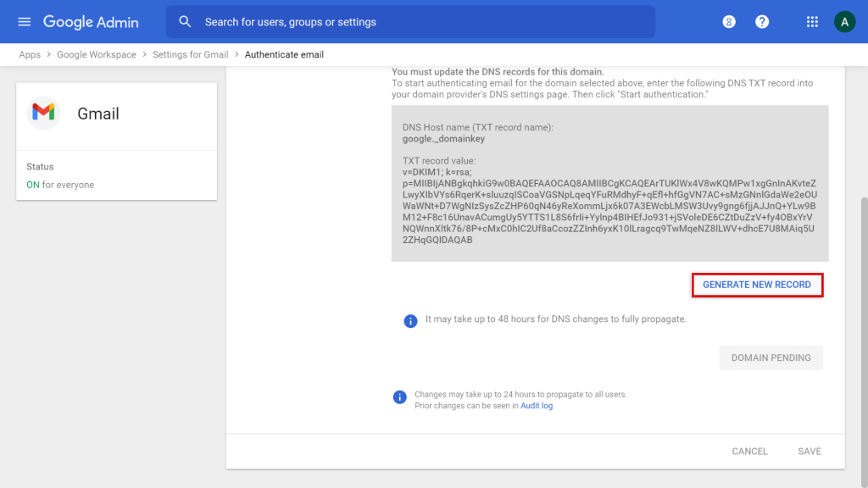Click Authenticate email breadcrumb
The height and width of the screenshot is (488, 868).
click(284, 55)
